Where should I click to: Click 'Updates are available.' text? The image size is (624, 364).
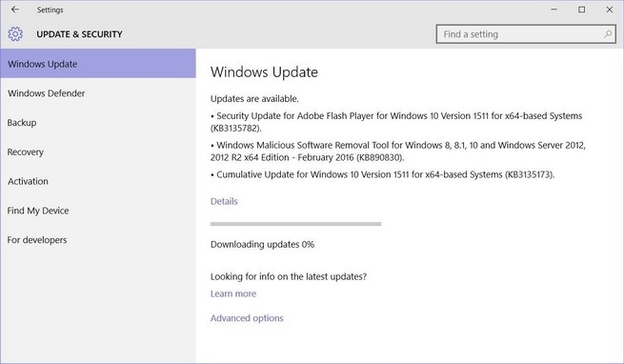[x=254, y=99]
